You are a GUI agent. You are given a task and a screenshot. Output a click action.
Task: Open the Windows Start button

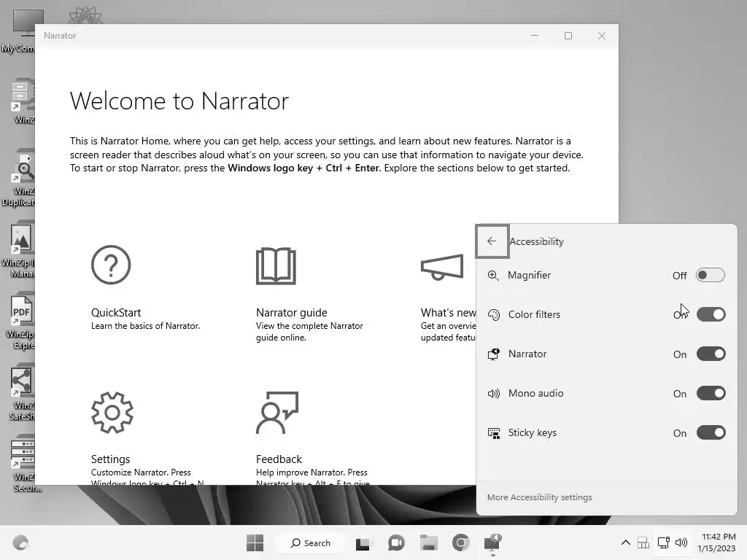[255, 542]
